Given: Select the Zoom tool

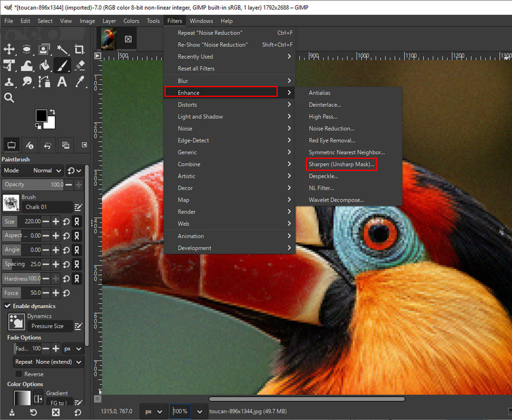Looking at the screenshot, I should coord(10,97).
